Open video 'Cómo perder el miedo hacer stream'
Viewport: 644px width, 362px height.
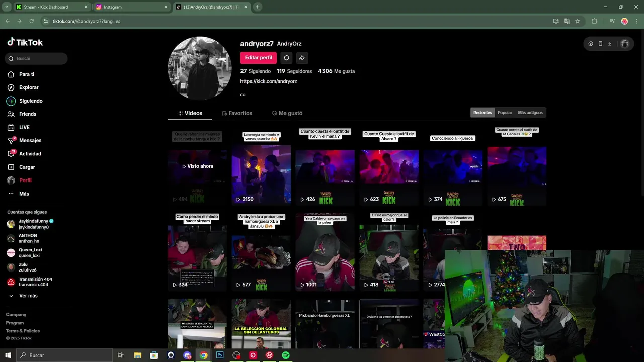coord(197,252)
